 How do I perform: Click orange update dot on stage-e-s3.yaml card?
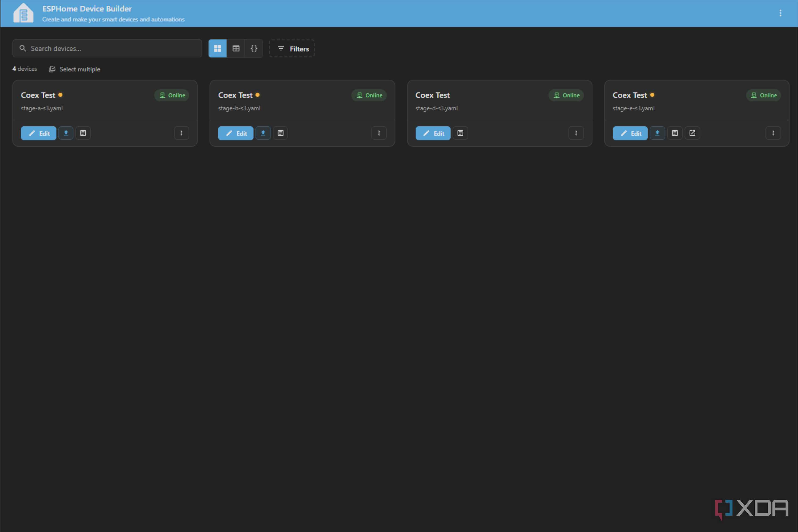point(652,95)
